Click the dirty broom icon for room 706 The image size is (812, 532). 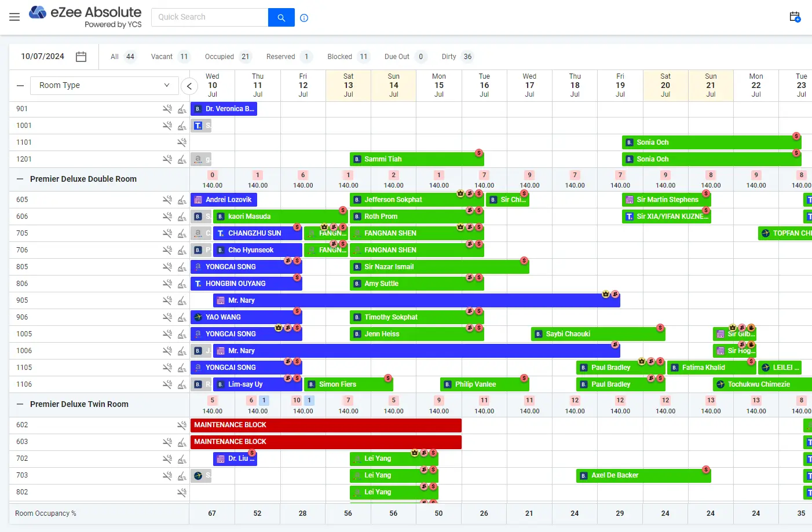tap(182, 250)
